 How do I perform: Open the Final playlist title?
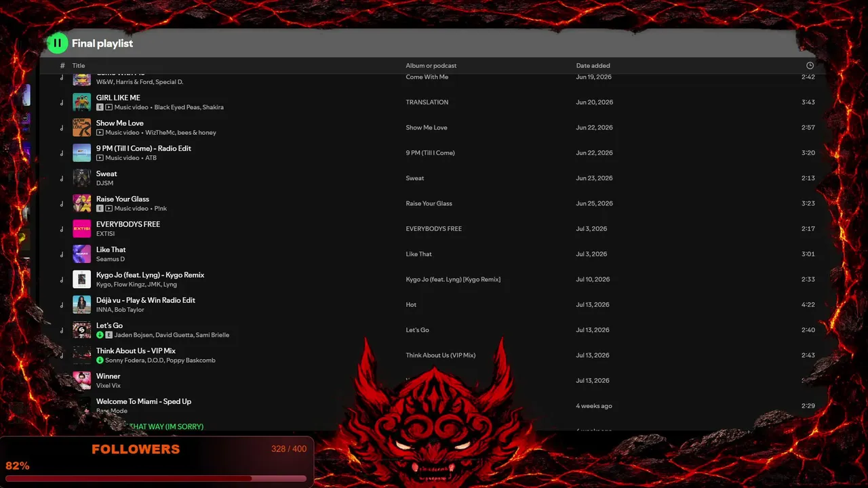[x=102, y=43]
